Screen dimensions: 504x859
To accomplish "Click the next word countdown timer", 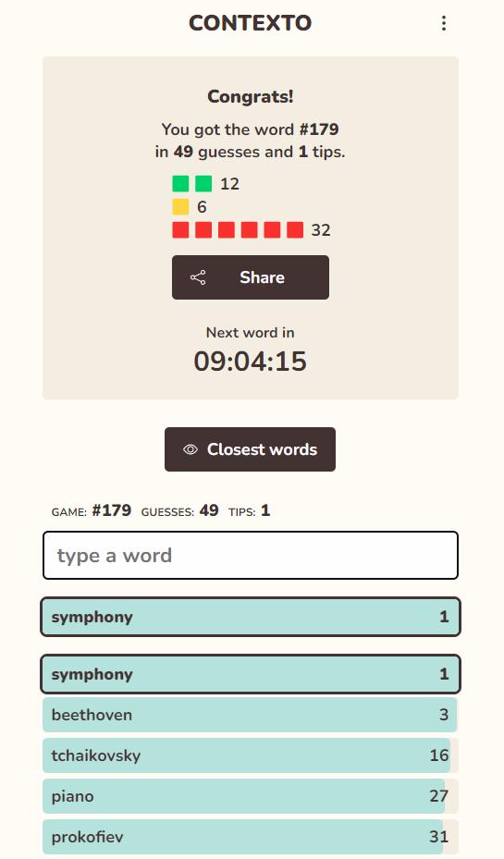I will (251, 361).
